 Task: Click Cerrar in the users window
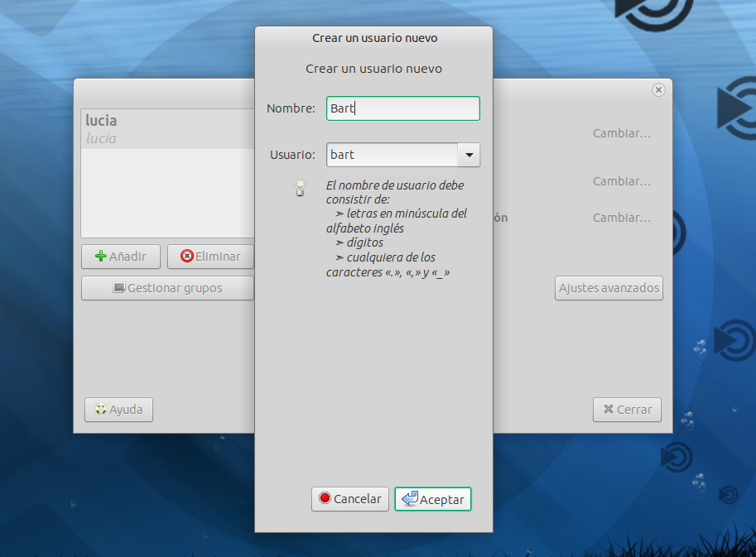click(627, 410)
